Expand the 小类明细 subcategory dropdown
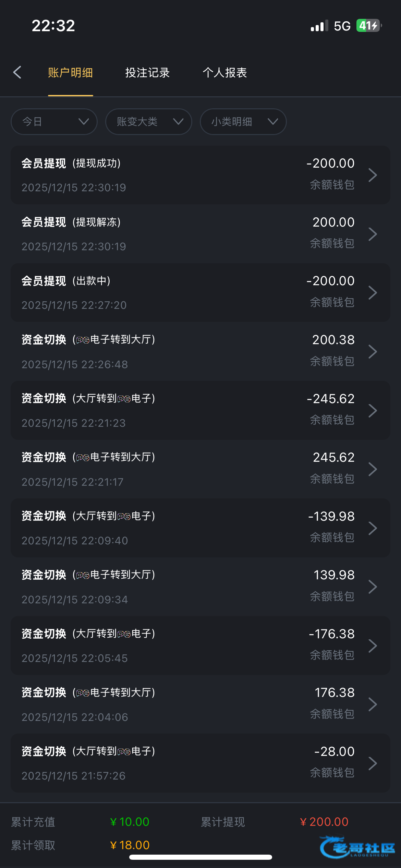The height and width of the screenshot is (868, 401). 243,122
